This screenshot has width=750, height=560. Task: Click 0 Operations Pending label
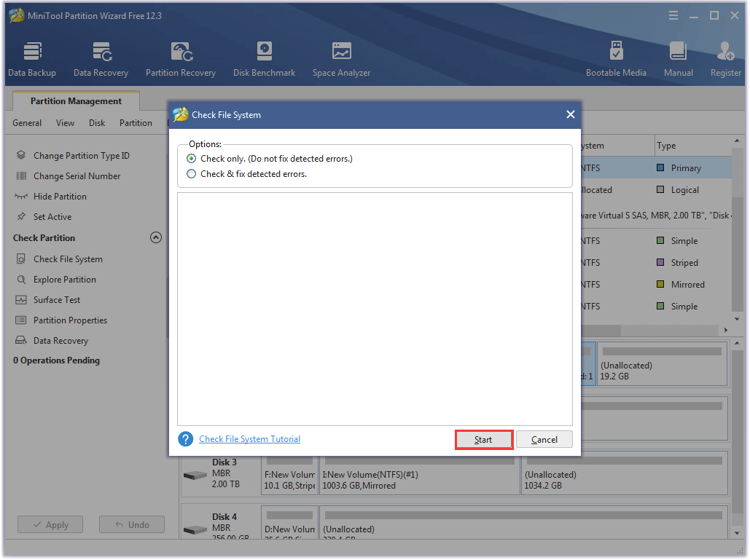(x=56, y=360)
